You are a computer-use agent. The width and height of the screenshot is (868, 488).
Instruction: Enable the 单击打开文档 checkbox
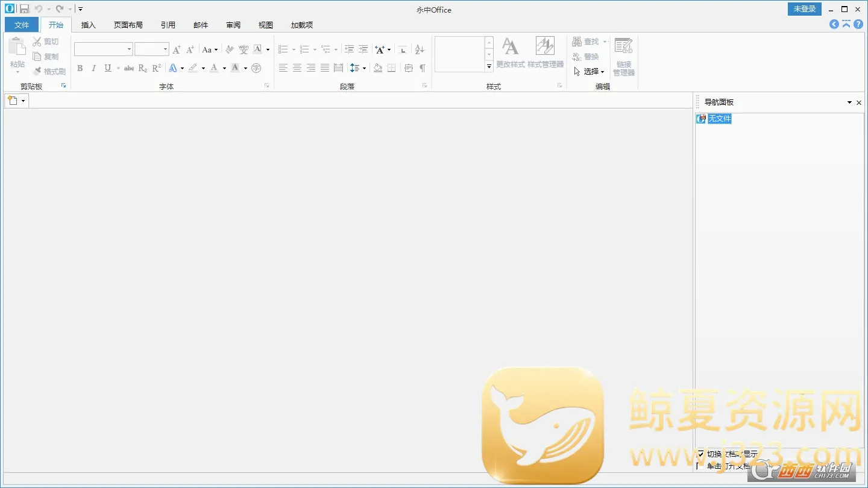(x=700, y=466)
